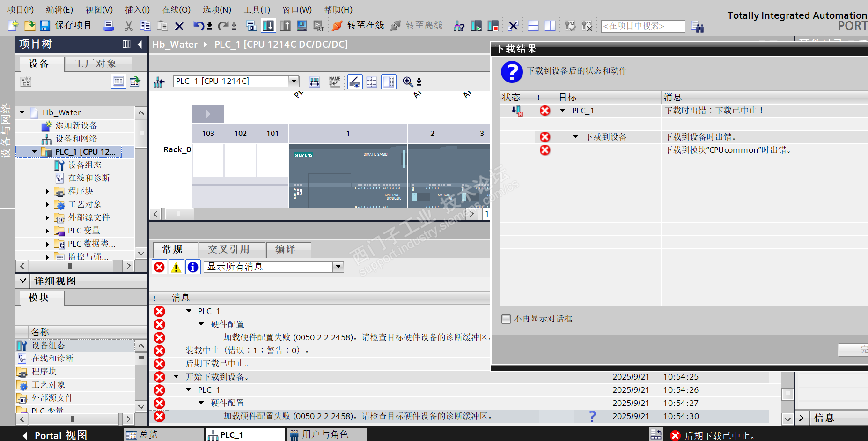This screenshot has height=441, width=868.
Task: Click the Portal 视图 button
Action: coord(55,435)
